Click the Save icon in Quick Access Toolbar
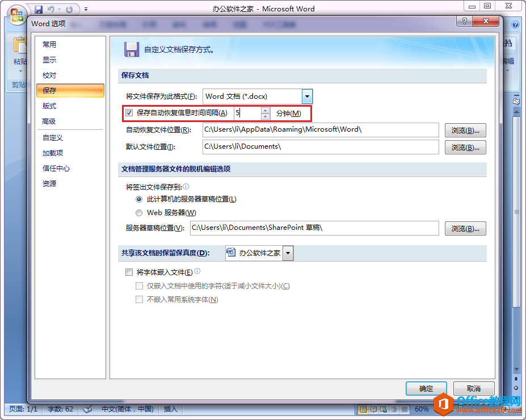This screenshot has width=526, height=420. tap(39, 10)
